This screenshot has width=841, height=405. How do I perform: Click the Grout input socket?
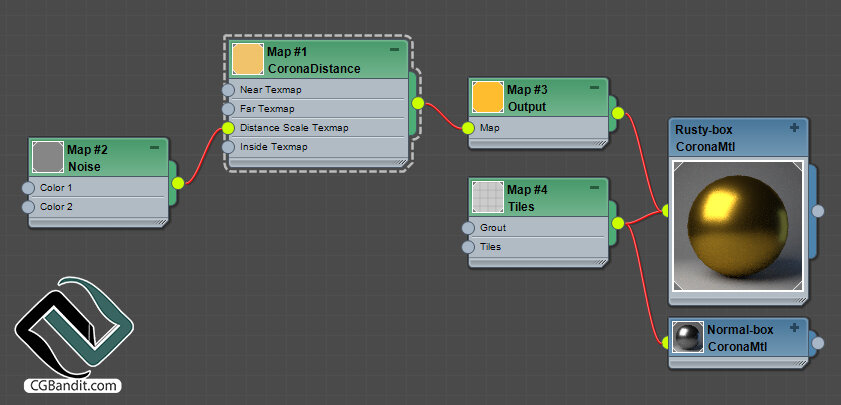tap(468, 228)
